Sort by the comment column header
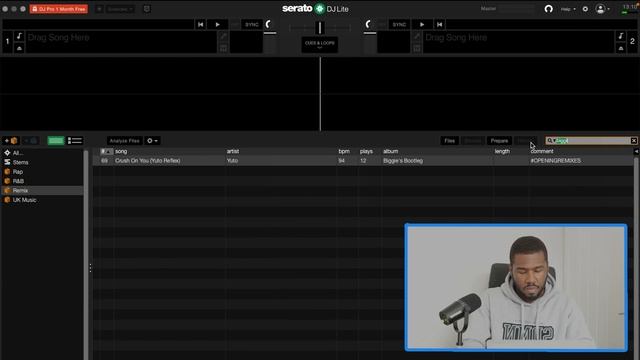The width and height of the screenshot is (640, 360). (542, 151)
